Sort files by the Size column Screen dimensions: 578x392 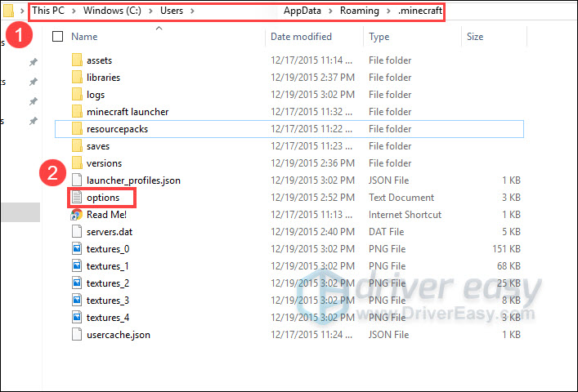click(475, 37)
